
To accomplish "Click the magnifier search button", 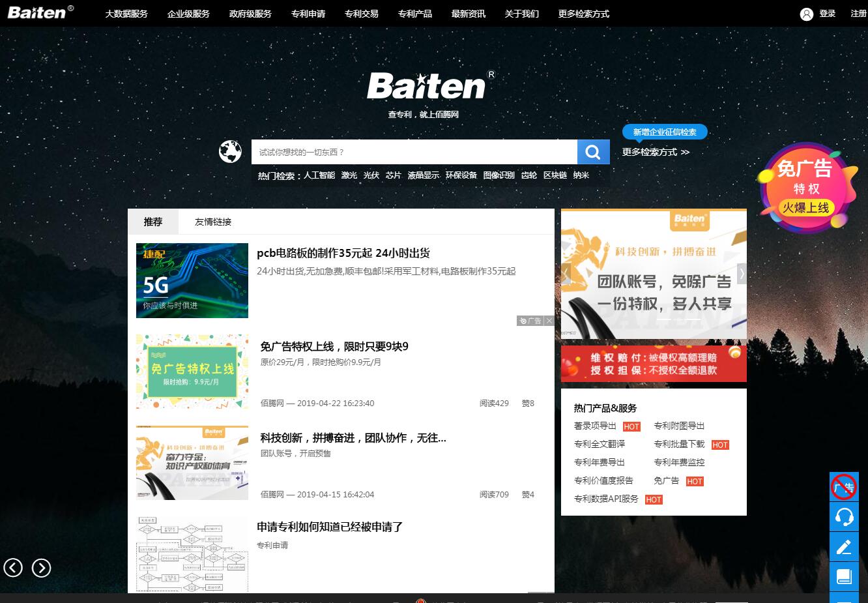I will coord(593,152).
